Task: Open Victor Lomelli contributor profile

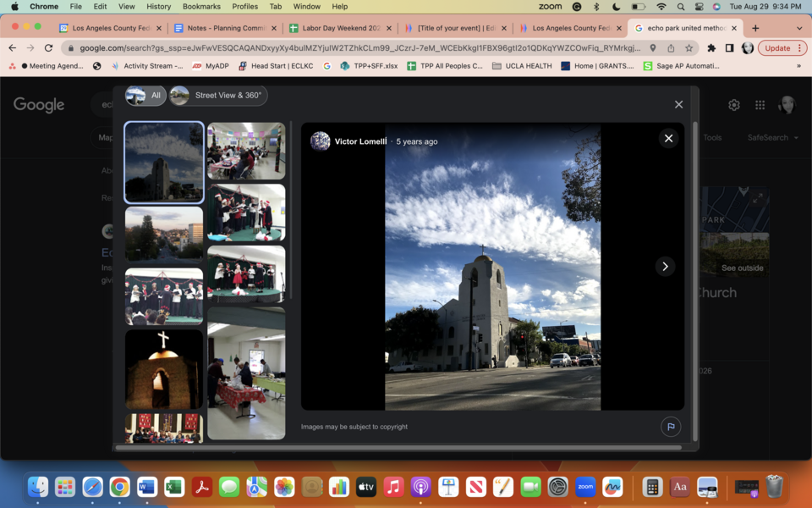Action: coord(360,141)
